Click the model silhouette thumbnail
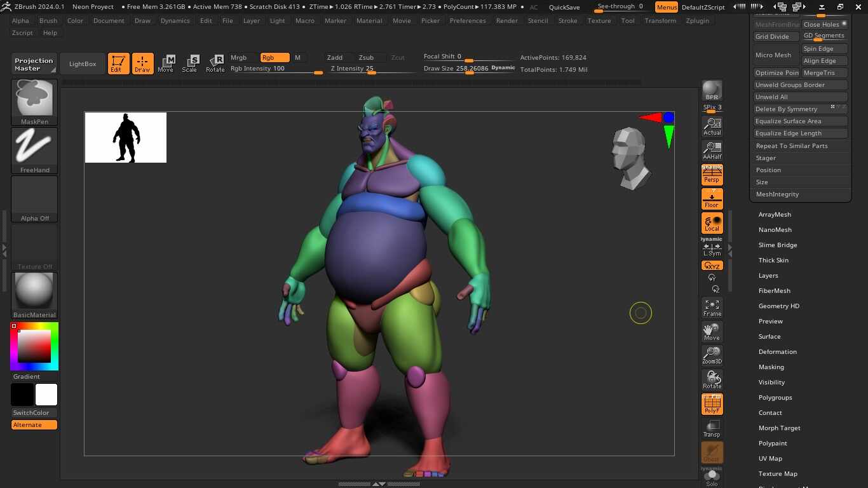 [x=125, y=137]
